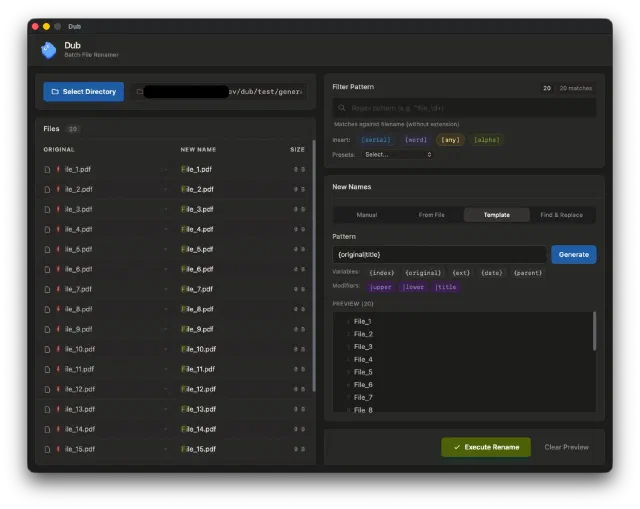Select the Template tab

[x=497, y=215]
